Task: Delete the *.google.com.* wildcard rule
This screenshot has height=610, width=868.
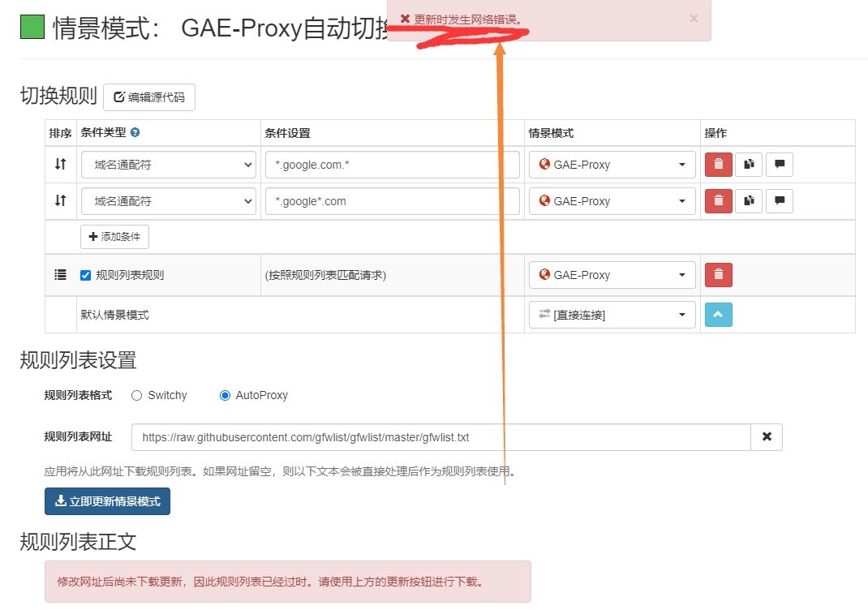Action: 718,164
